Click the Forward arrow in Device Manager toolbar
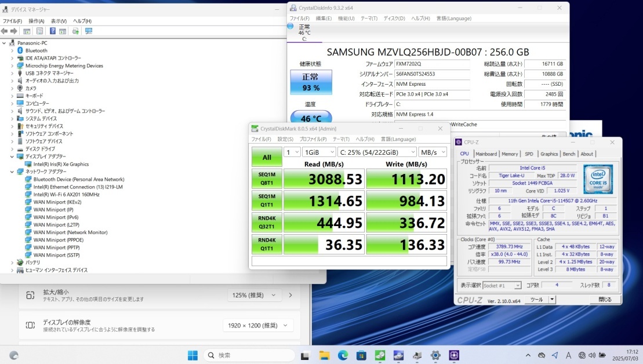This screenshot has height=364, width=643. coord(14,31)
